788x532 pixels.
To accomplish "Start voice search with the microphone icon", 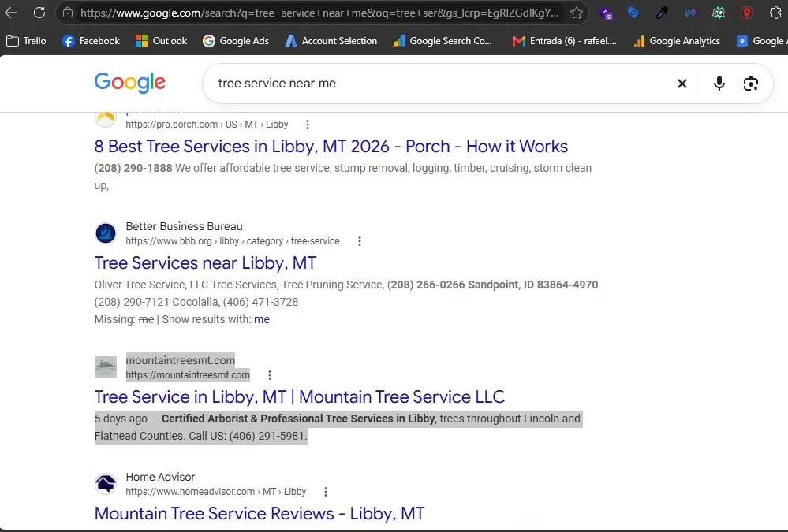I will [x=719, y=84].
